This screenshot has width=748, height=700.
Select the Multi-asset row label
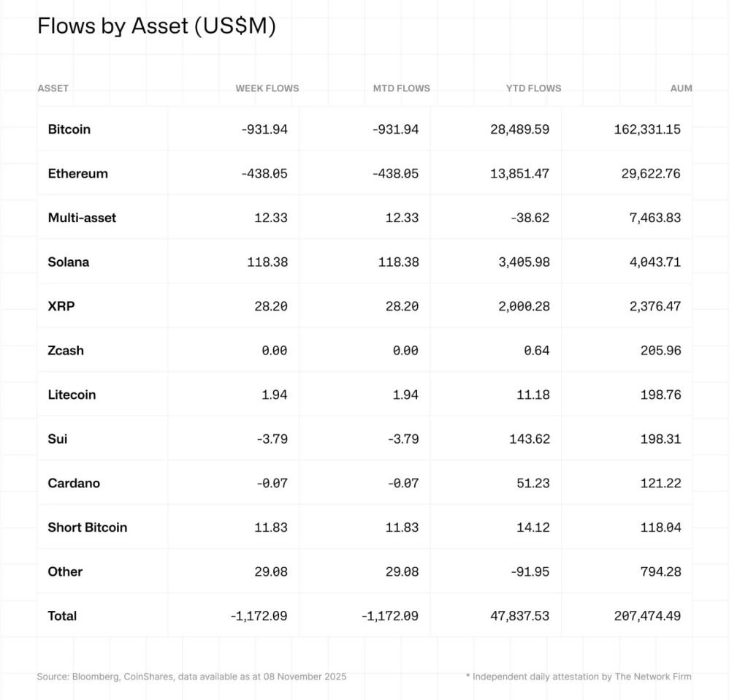coord(82,218)
